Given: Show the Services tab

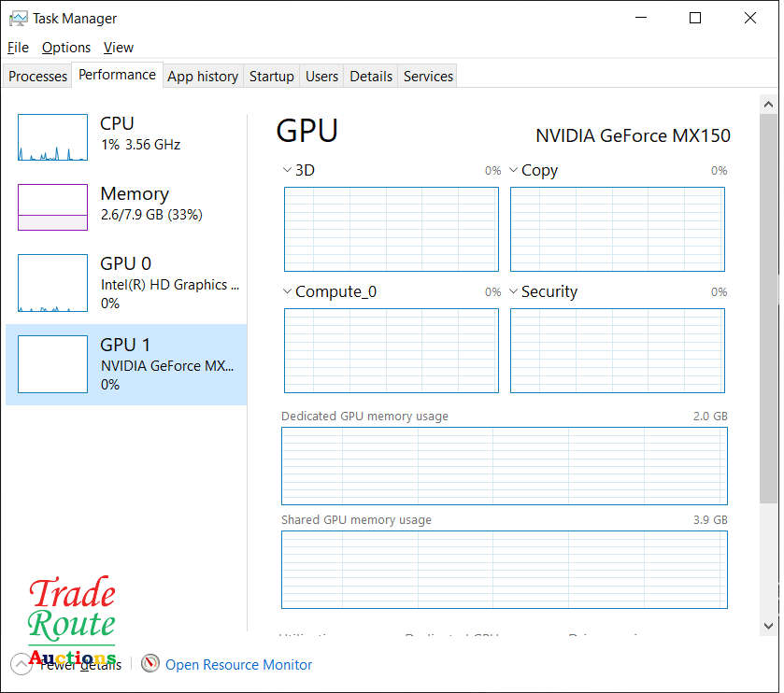Looking at the screenshot, I should tap(428, 77).
